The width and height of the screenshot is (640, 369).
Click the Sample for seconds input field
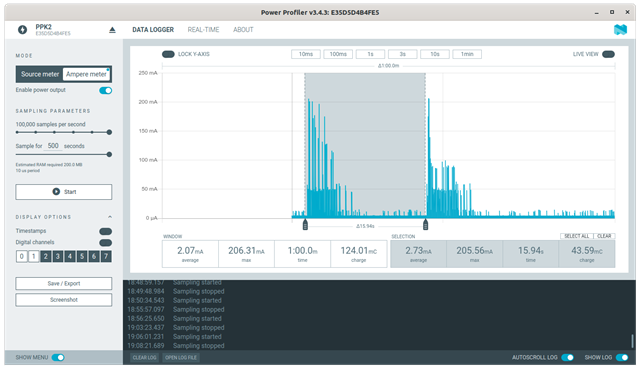coord(53,146)
